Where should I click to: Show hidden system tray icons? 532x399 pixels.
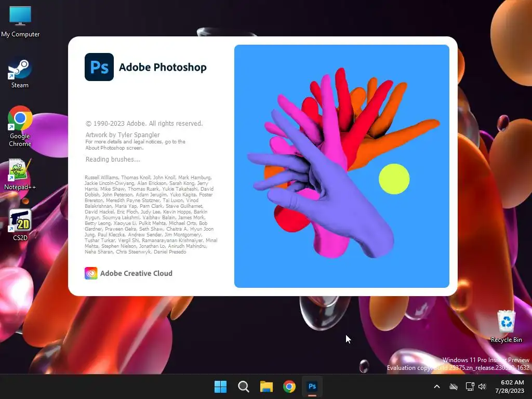coord(437,387)
